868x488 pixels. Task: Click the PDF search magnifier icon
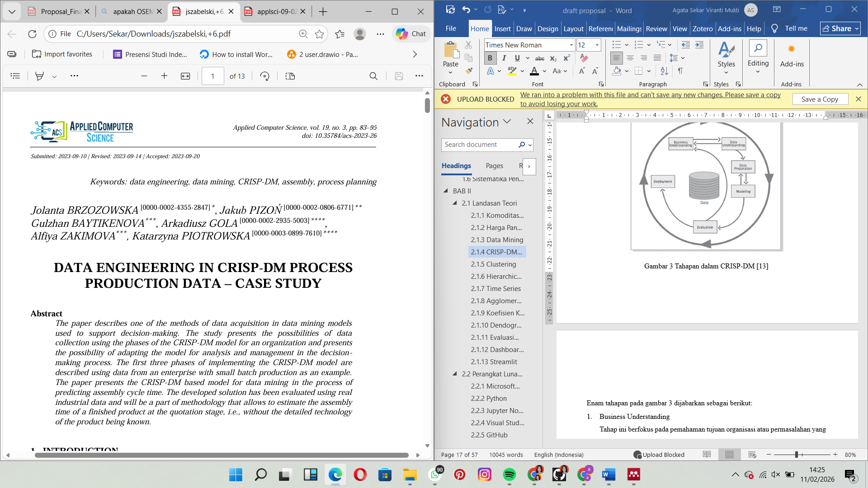[x=373, y=76]
